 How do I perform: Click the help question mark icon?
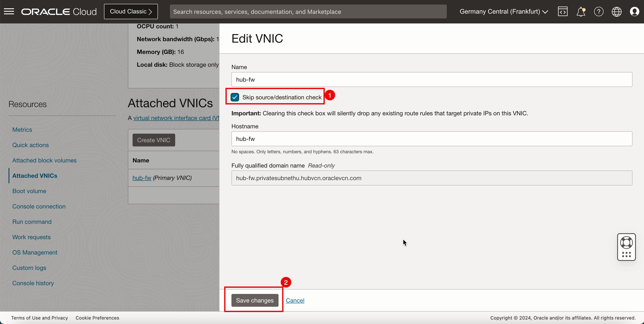pyautogui.click(x=599, y=11)
